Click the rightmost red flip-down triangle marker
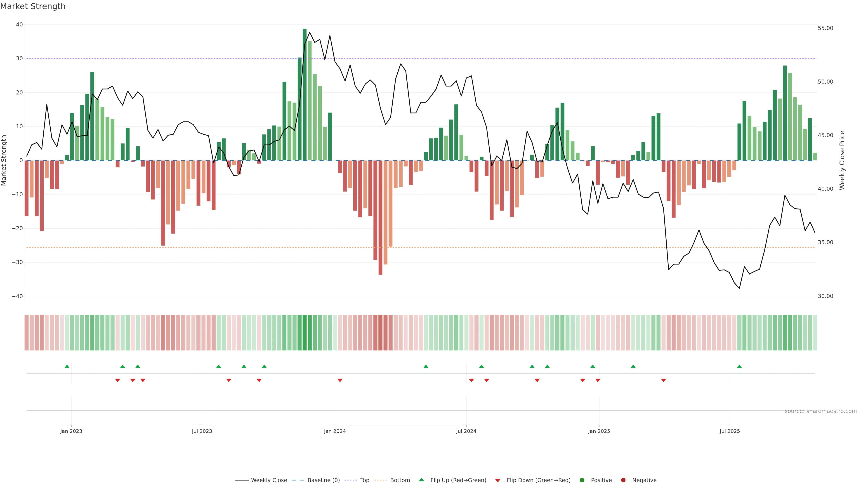 [663, 380]
